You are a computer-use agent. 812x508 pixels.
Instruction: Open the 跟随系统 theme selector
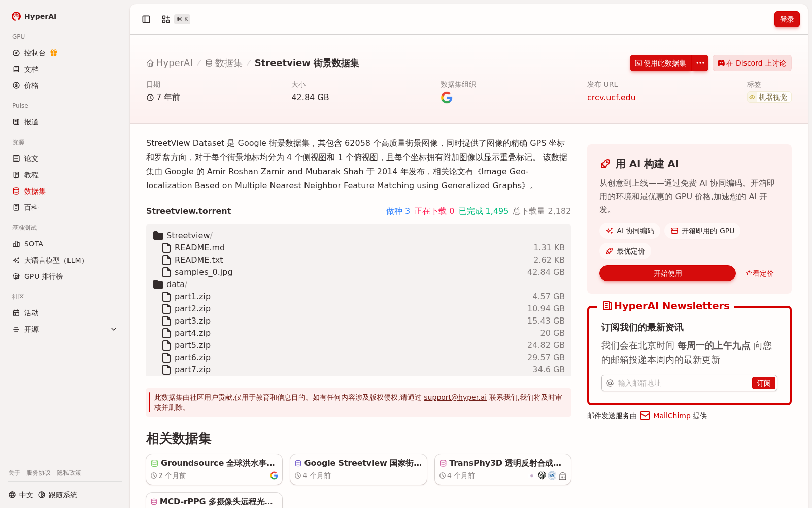tap(57, 495)
